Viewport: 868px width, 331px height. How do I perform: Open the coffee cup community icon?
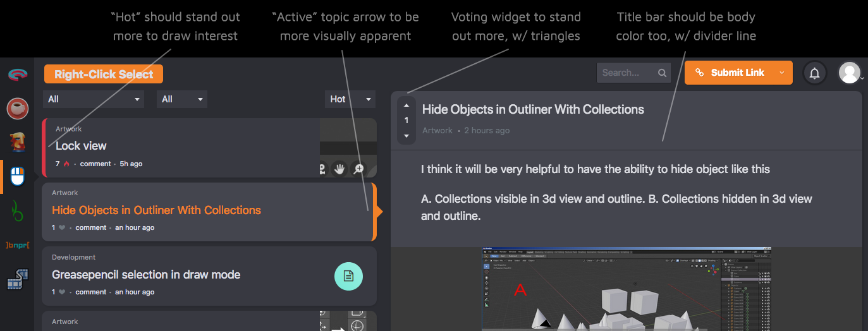coord(18,108)
